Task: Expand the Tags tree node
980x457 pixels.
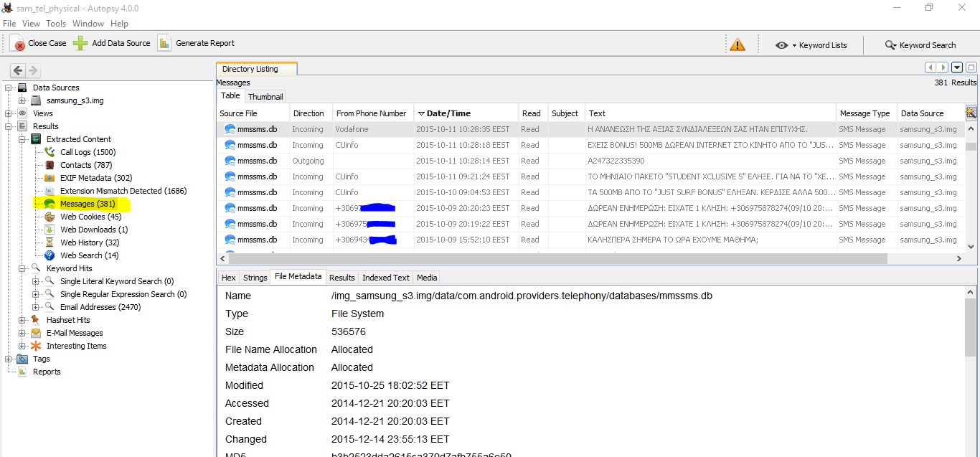Action: [x=9, y=359]
